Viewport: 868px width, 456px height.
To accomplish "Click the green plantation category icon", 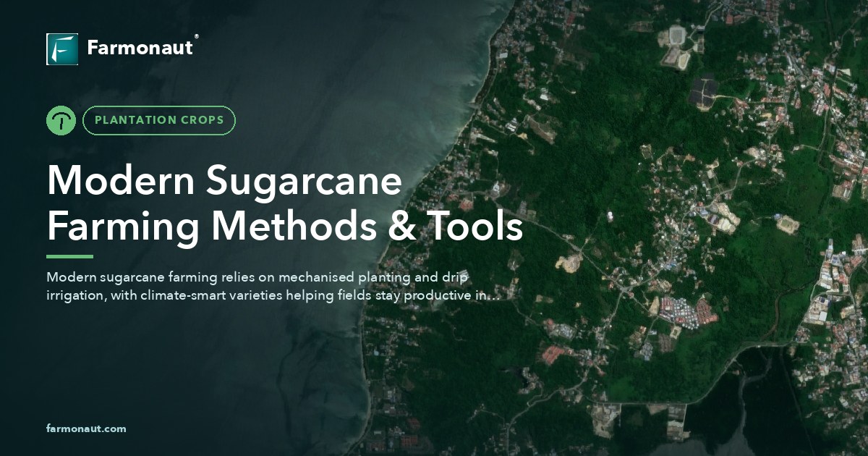I will [x=61, y=120].
